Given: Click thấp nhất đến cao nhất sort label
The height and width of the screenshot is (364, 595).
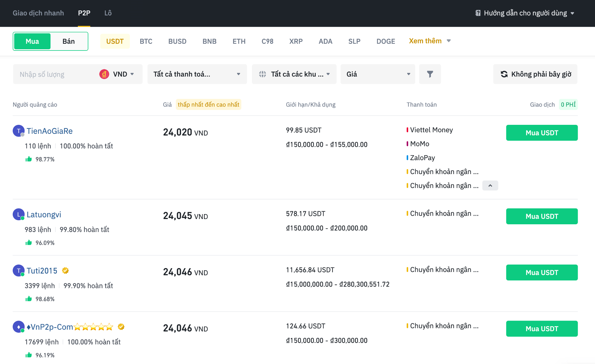Looking at the screenshot, I should 209,104.
